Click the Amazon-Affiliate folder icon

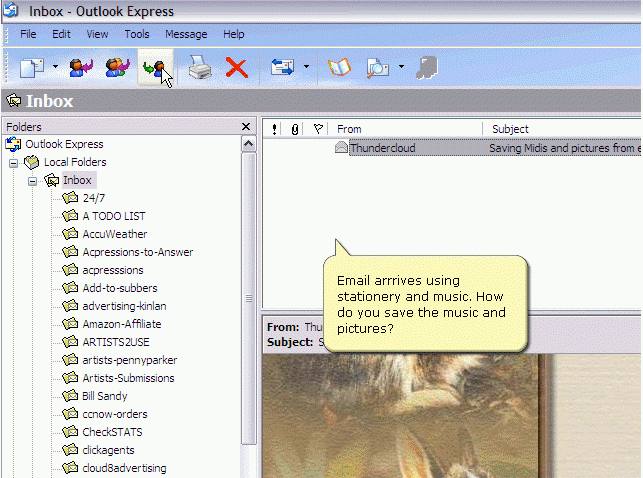(x=70, y=324)
